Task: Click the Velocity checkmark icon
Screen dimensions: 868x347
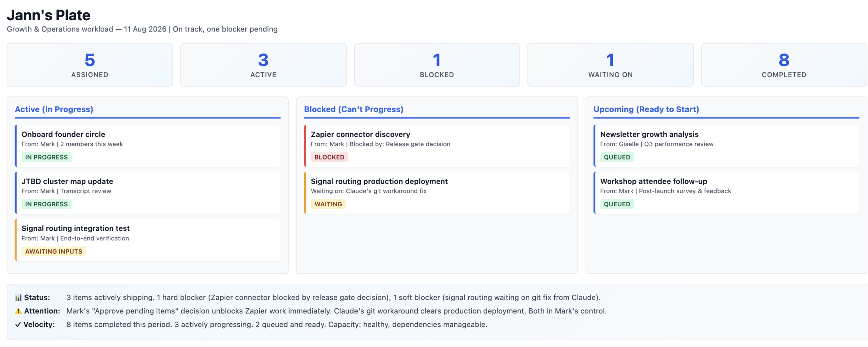Action: coord(18,325)
